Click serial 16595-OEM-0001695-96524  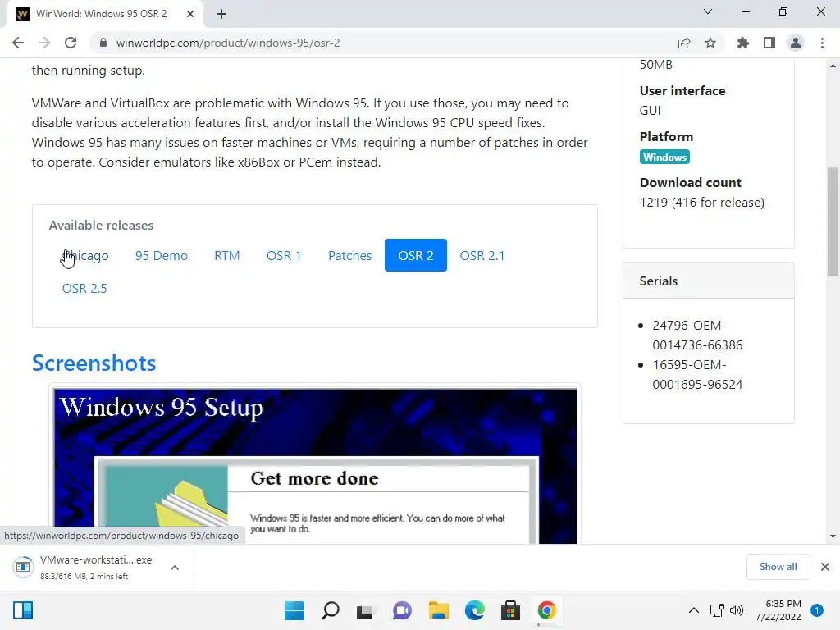tap(697, 374)
